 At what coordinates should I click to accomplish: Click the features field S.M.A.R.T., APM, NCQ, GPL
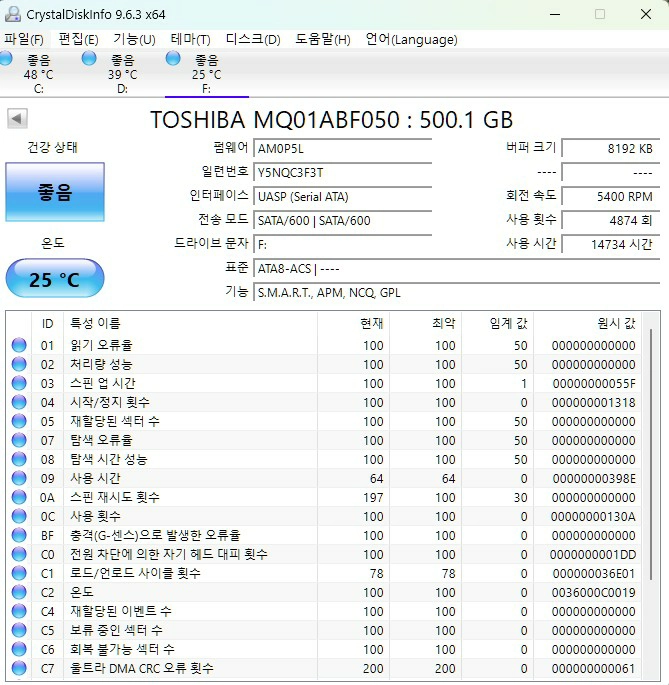pos(457,293)
